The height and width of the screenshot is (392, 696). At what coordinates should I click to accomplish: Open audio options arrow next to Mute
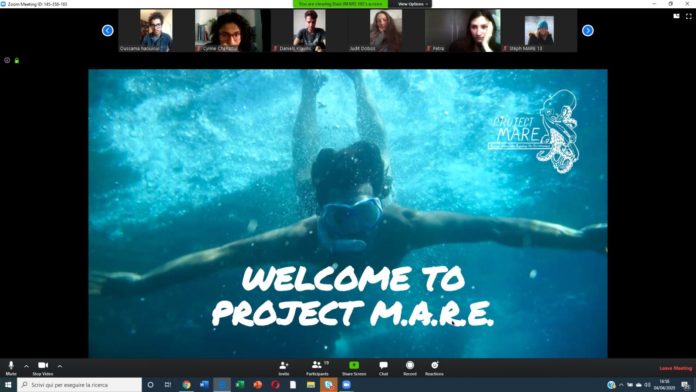[x=26, y=366]
